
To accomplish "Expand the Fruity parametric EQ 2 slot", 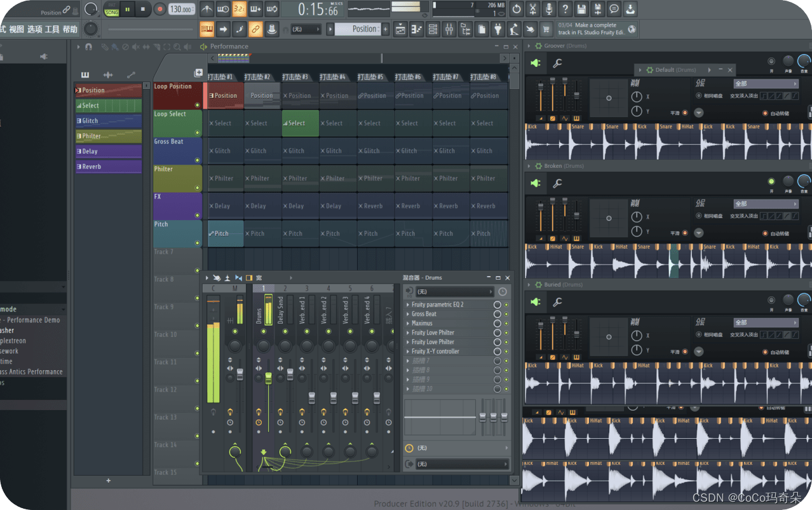I will click(x=408, y=305).
